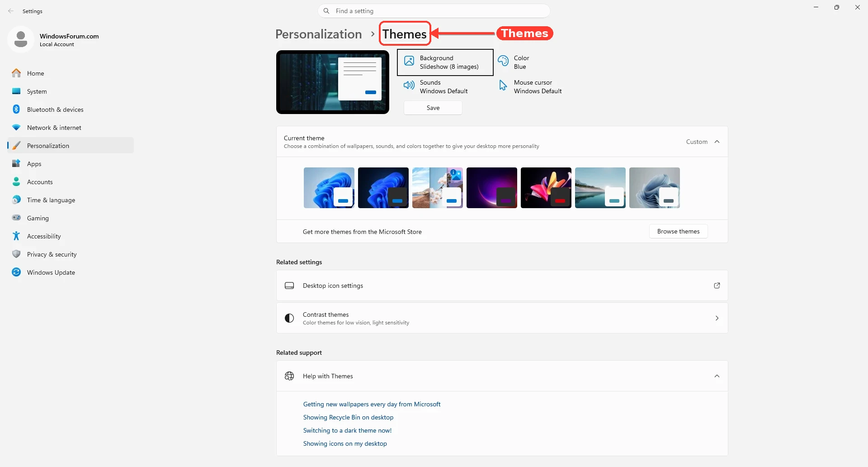Viewport: 868px width, 467px height.
Task: Open the Home sidebar item
Action: [x=71, y=73]
